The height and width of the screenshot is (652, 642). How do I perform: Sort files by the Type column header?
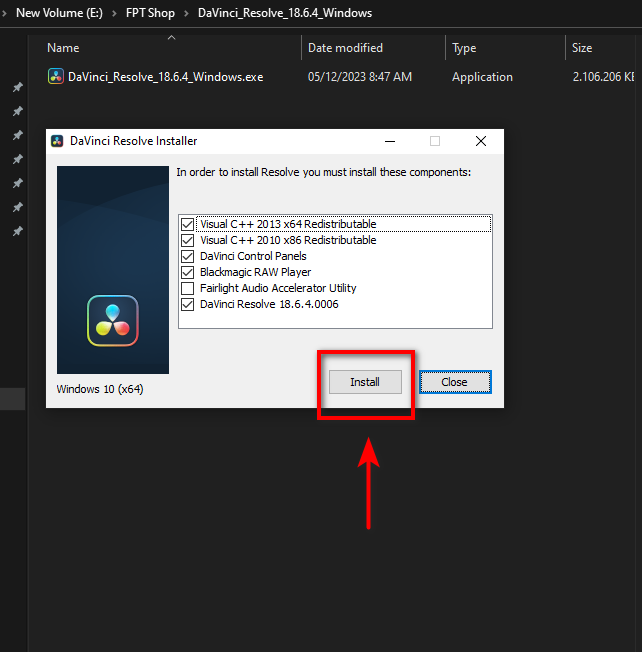[x=464, y=48]
